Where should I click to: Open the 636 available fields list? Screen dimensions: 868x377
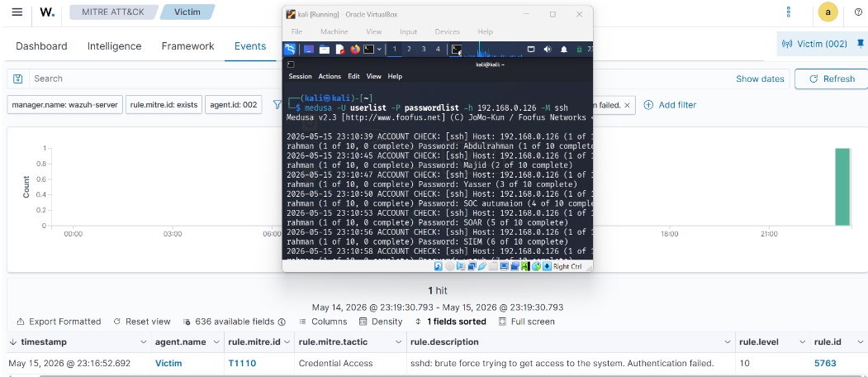click(x=233, y=322)
